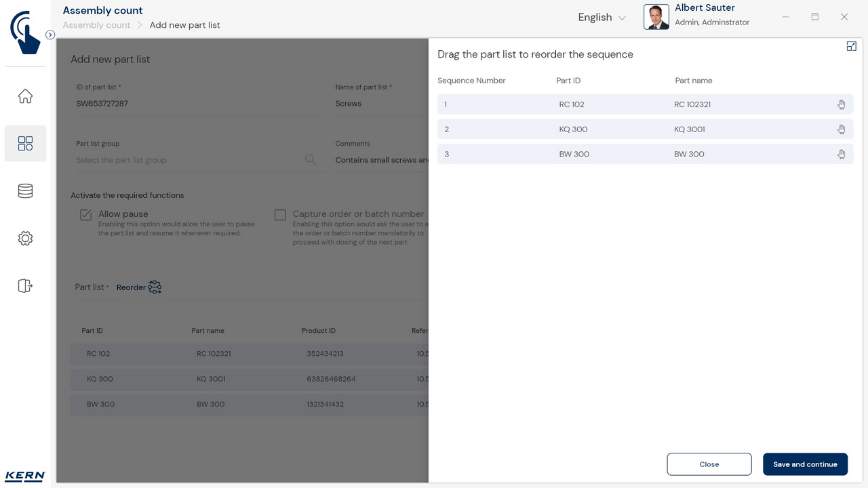
Task: Expand the reorder panel to full size
Action: pos(852,46)
